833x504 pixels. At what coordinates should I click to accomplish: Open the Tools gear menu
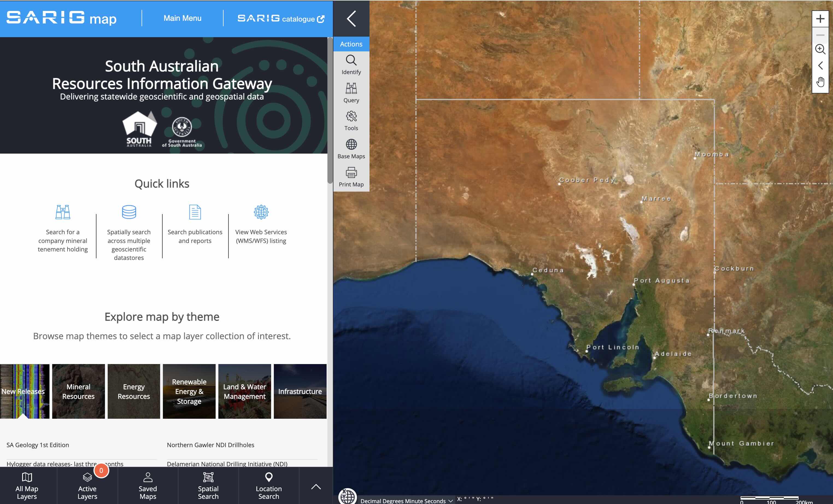pyautogui.click(x=351, y=121)
